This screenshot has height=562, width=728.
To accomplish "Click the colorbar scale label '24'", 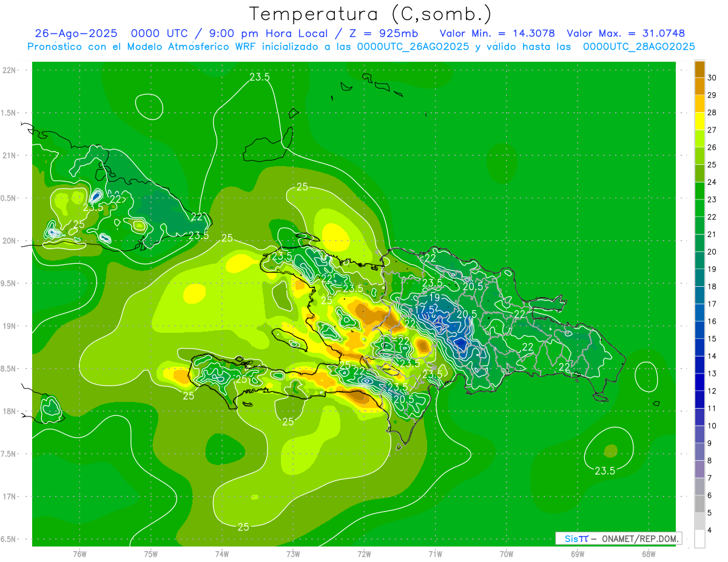I will pyautogui.click(x=712, y=182).
